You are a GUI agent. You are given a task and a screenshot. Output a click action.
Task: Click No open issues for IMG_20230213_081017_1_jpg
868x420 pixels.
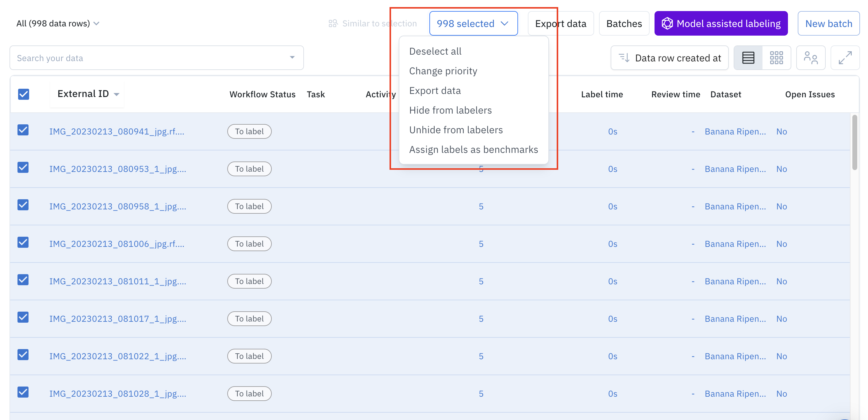pyautogui.click(x=781, y=318)
